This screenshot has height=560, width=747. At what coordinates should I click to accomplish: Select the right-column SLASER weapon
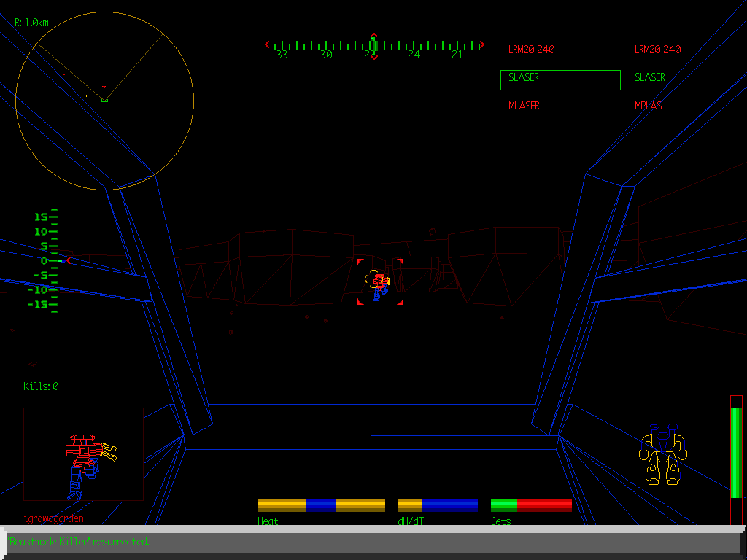(x=649, y=77)
